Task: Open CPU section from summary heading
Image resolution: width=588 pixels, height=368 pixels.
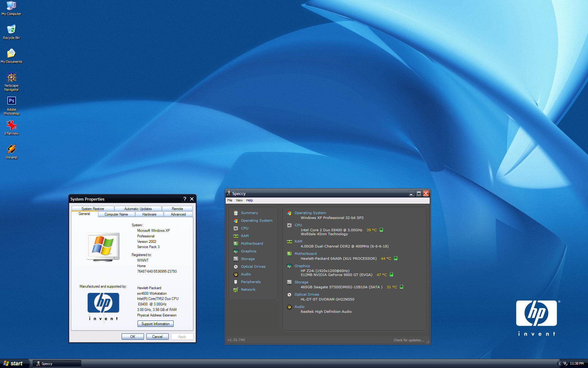Action: [x=298, y=225]
